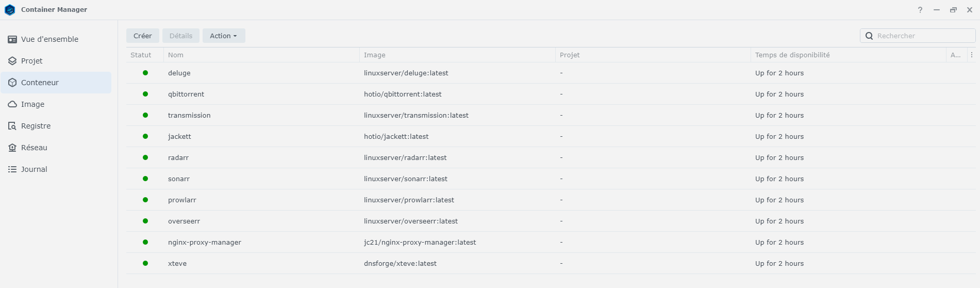This screenshot has height=288, width=980.
Task: Open the Registre sidebar icon
Action: (x=12, y=126)
